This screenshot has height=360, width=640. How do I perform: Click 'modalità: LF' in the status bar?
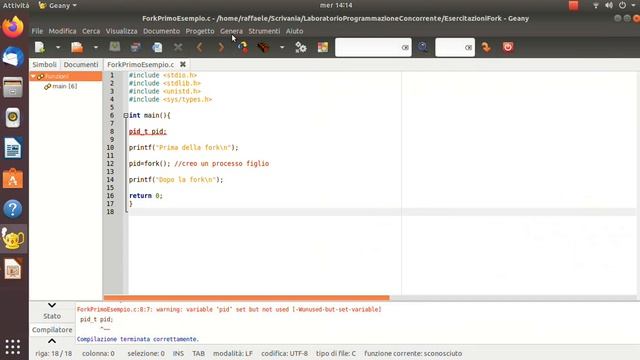233,353
